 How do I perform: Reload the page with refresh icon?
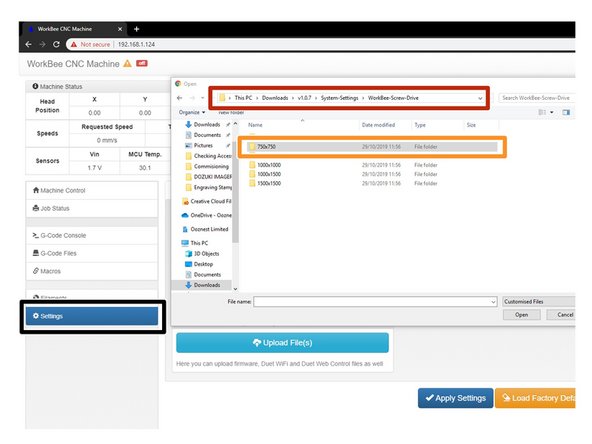(56, 44)
